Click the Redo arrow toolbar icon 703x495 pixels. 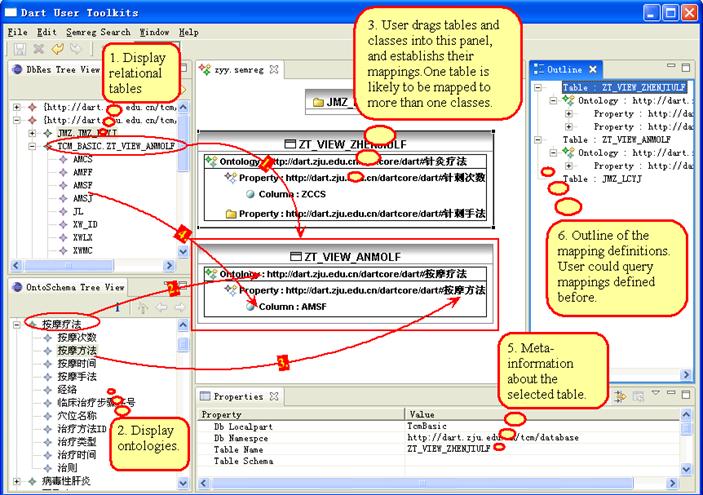(75, 48)
